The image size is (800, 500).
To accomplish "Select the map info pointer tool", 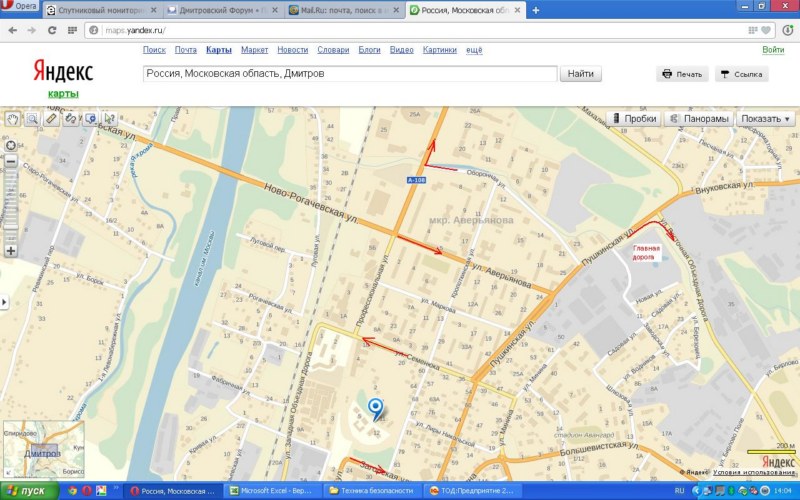I will 109,119.
